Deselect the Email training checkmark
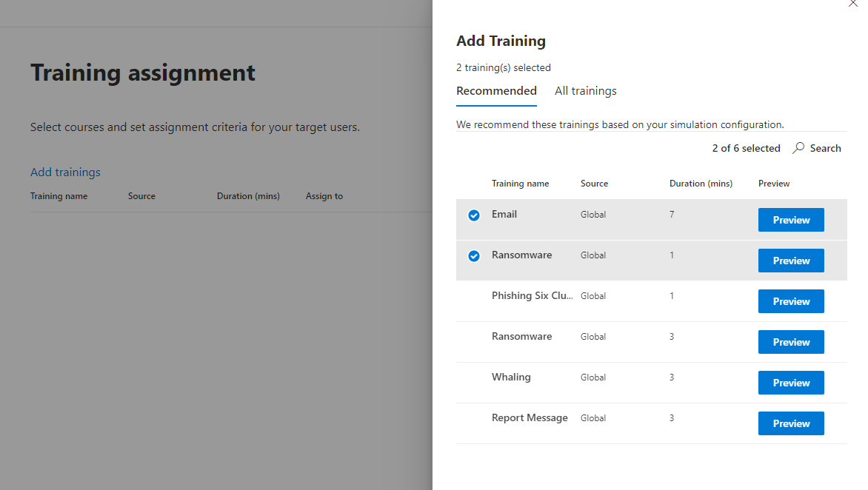This screenshot has height=490, width=868. pyautogui.click(x=473, y=215)
